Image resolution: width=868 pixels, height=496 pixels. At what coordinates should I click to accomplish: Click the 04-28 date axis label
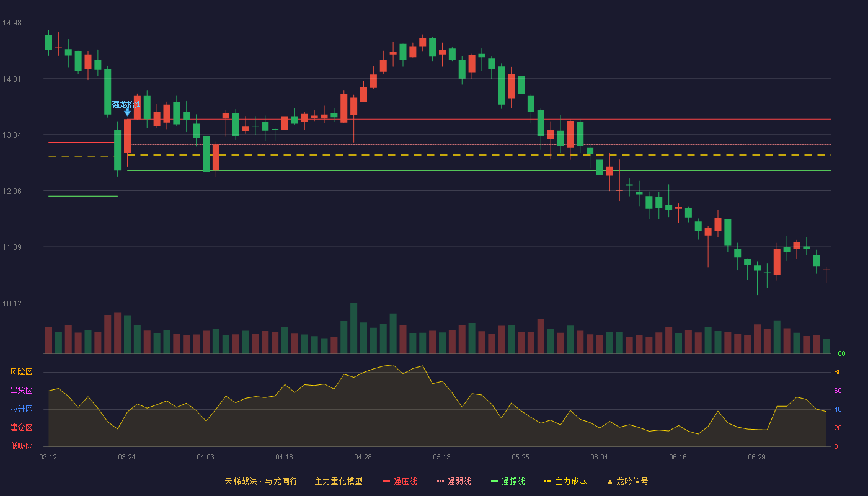point(363,457)
